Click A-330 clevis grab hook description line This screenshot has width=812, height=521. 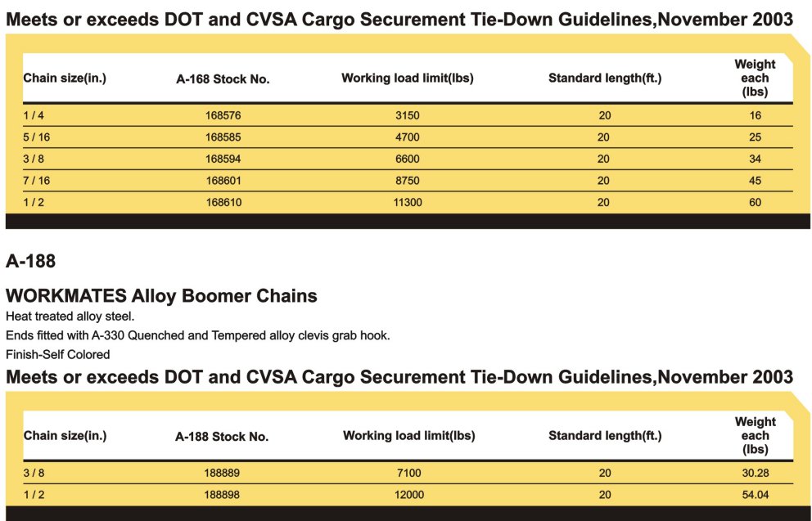198,335
